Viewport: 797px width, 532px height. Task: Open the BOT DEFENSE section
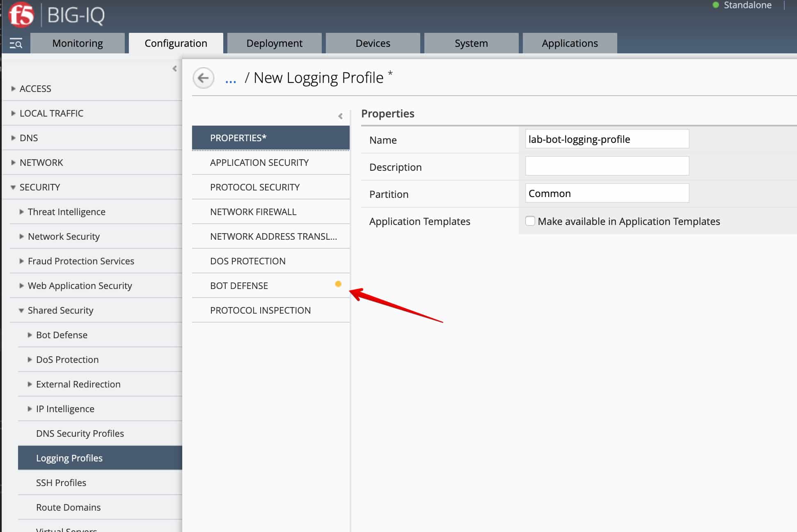click(271, 286)
